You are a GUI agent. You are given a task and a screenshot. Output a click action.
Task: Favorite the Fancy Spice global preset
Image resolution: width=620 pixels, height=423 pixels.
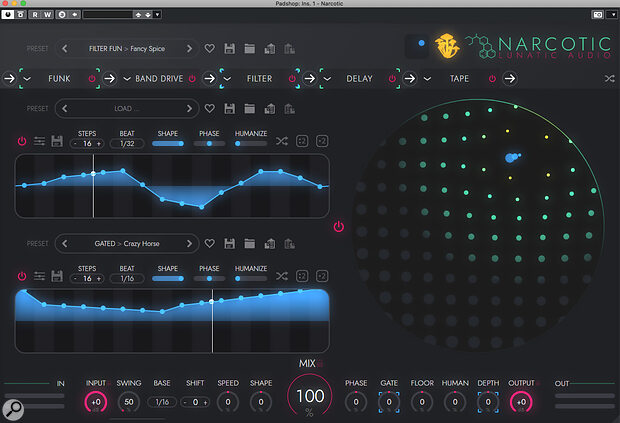210,49
